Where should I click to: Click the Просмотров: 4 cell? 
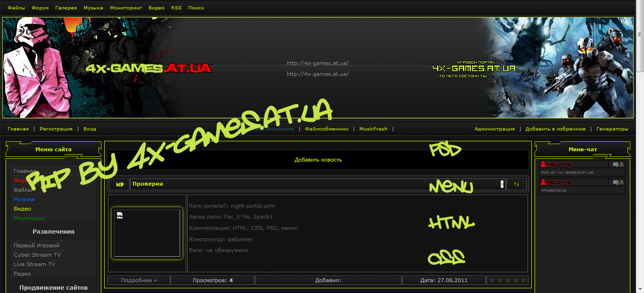click(x=213, y=280)
